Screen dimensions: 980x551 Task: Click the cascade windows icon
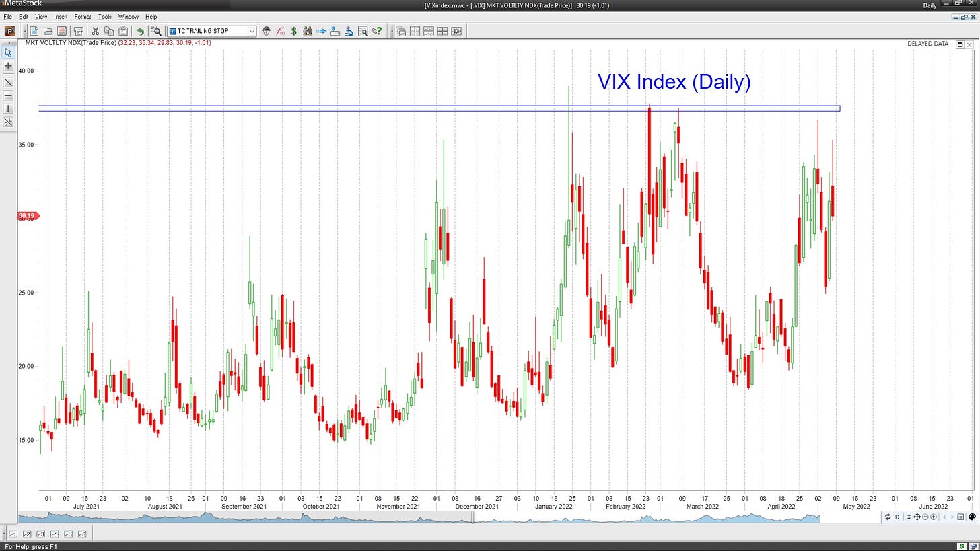[401, 31]
